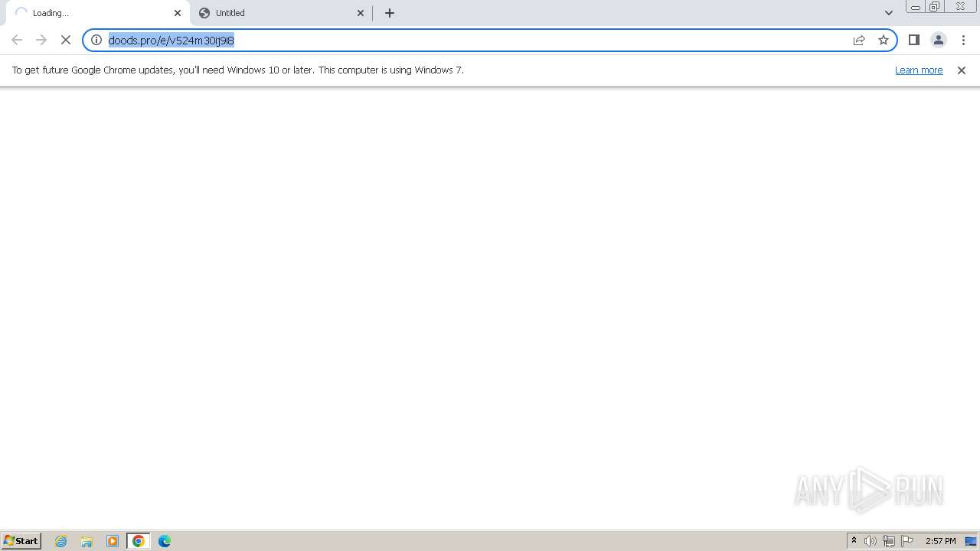Click the Show desktop button in tray
Viewport: 980px width, 551px height.
point(971,541)
